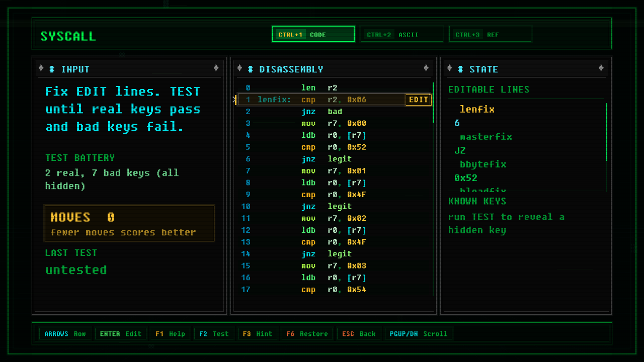Screen dimensions: 644x362
Task: Click the blue icon beside STATE title
Action: tap(460, 69)
